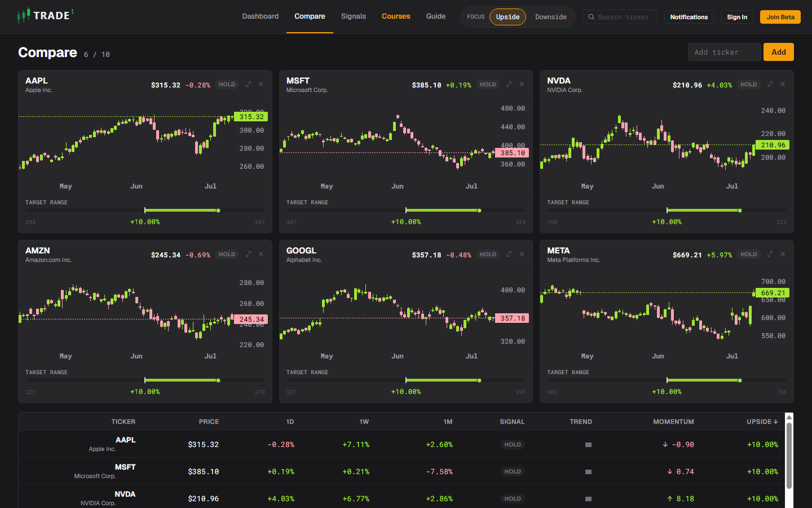
Task: Click META target range slider
Action: pyautogui.click(x=667, y=380)
